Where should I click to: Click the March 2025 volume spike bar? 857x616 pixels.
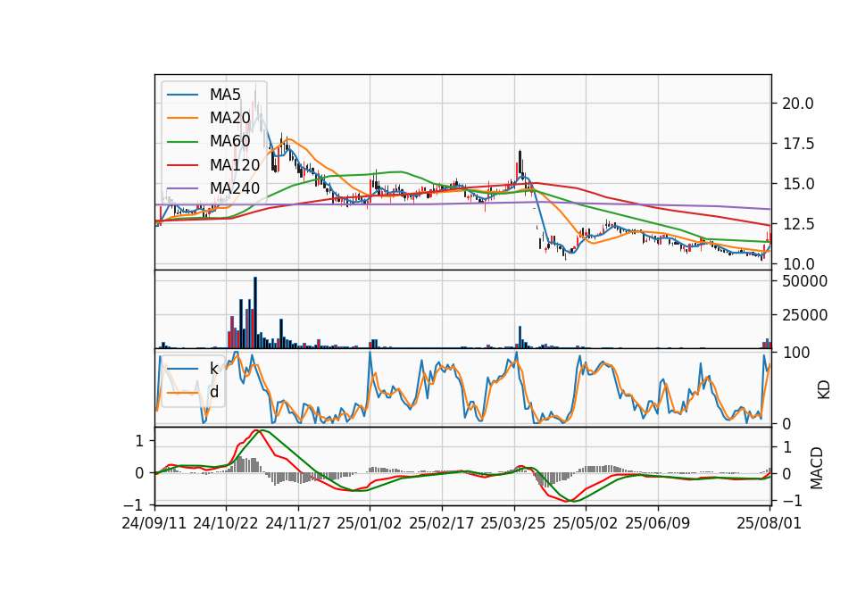[x=520, y=337]
